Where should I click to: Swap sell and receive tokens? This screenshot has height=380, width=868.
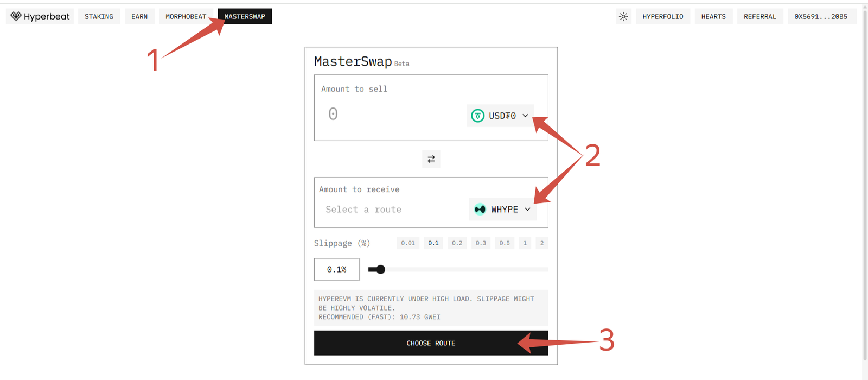pyautogui.click(x=431, y=159)
